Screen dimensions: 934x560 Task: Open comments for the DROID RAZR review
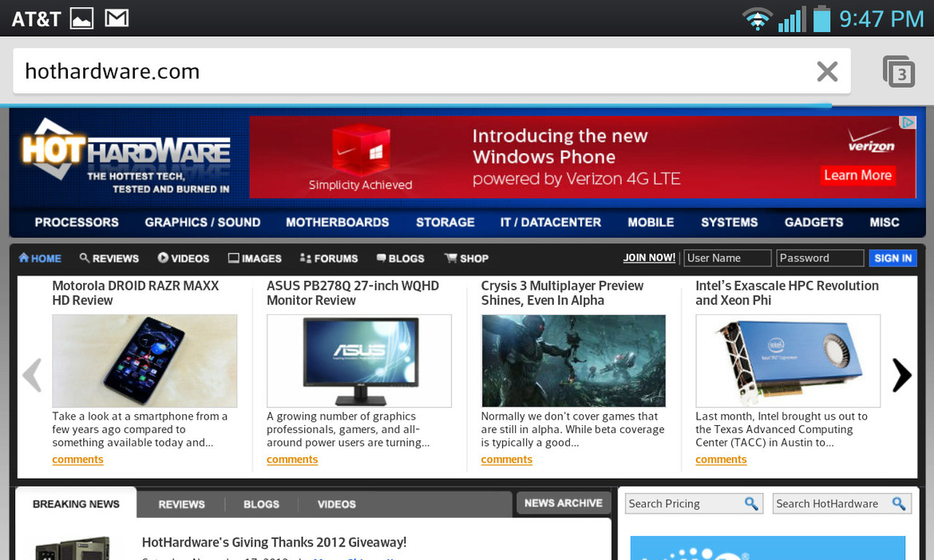pyautogui.click(x=77, y=459)
